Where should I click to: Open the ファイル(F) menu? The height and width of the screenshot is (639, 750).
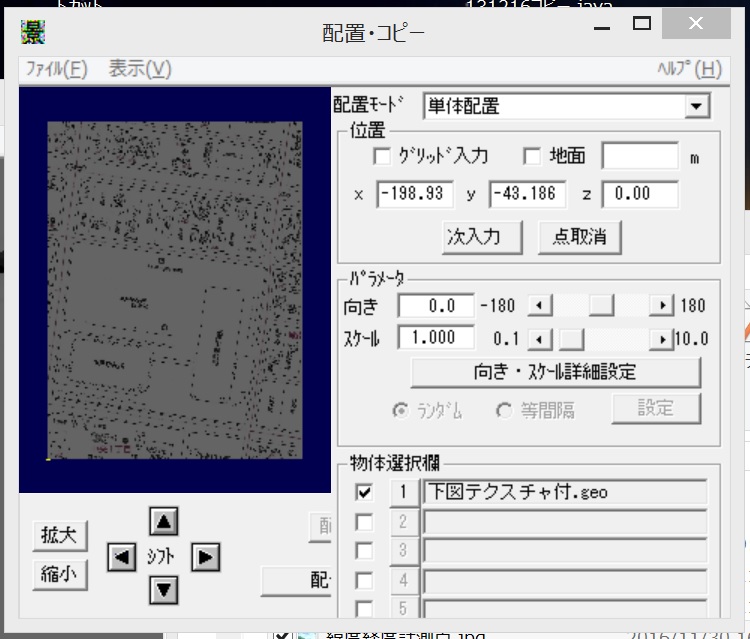56,69
